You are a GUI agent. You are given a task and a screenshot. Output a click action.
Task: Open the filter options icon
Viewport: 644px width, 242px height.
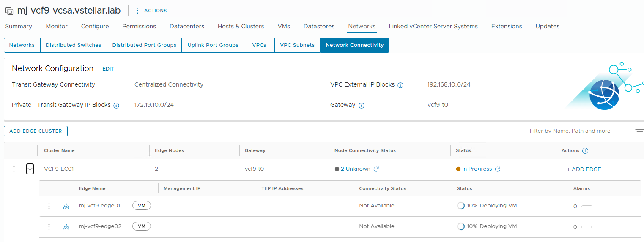pos(639,131)
